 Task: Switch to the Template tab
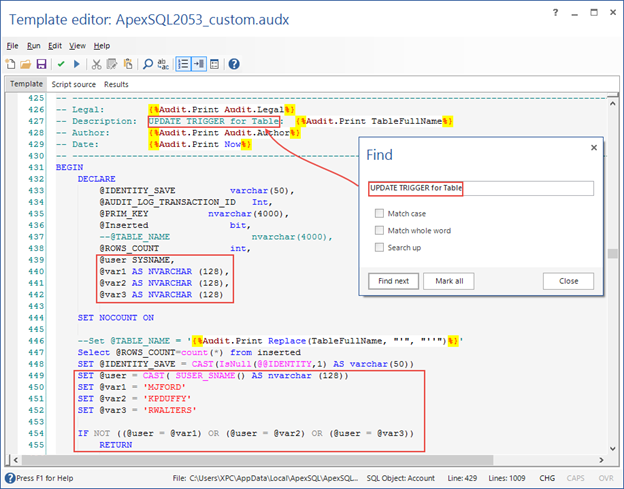[x=26, y=84]
